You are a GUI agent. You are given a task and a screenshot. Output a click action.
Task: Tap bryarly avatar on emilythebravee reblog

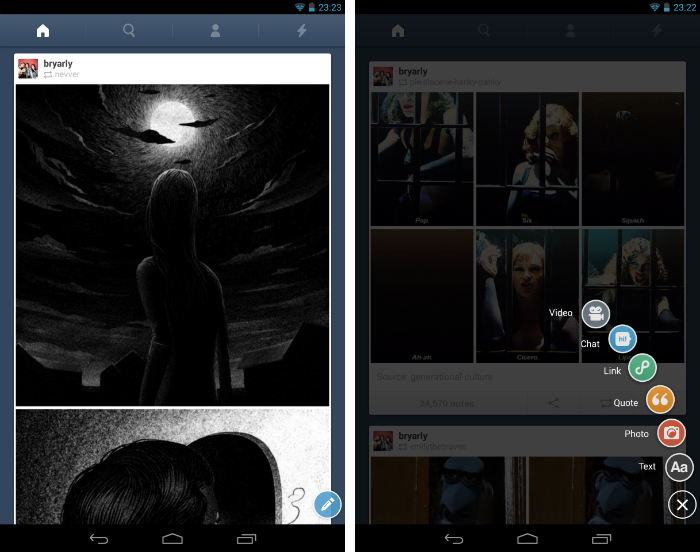pos(383,441)
